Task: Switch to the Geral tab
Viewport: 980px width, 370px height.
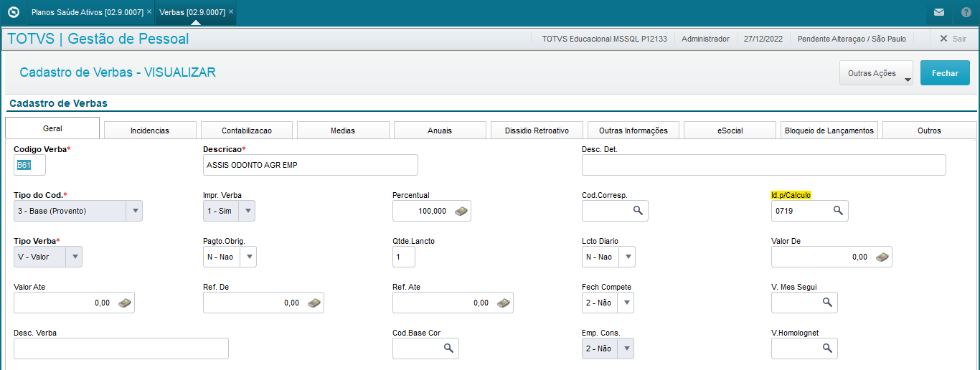Action: [x=52, y=128]
